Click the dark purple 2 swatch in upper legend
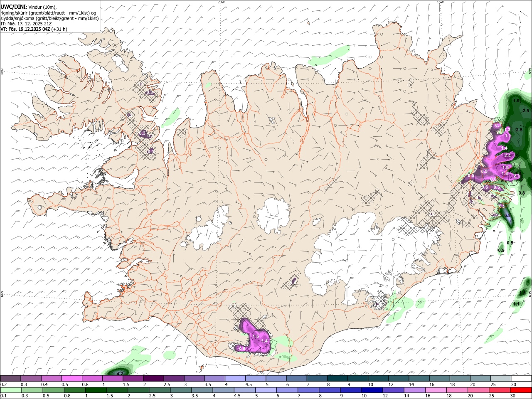Screen dimensions: 532x399 pos(153,379)
